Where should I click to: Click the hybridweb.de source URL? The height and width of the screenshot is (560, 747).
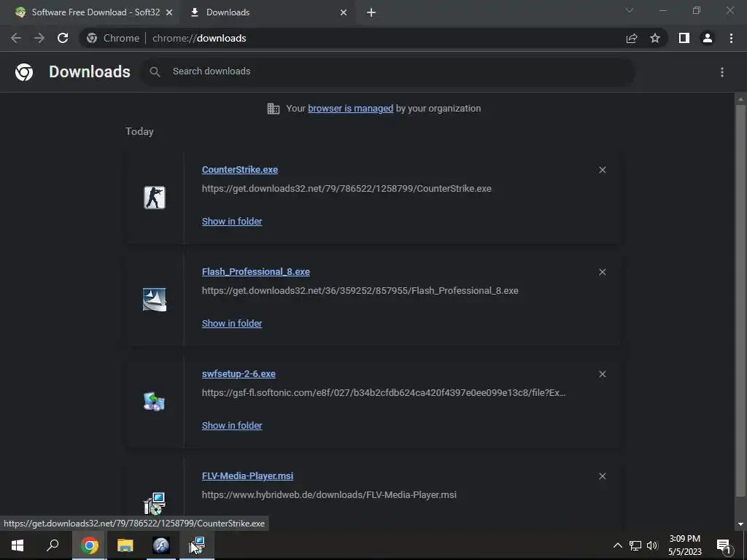[329, 495]
